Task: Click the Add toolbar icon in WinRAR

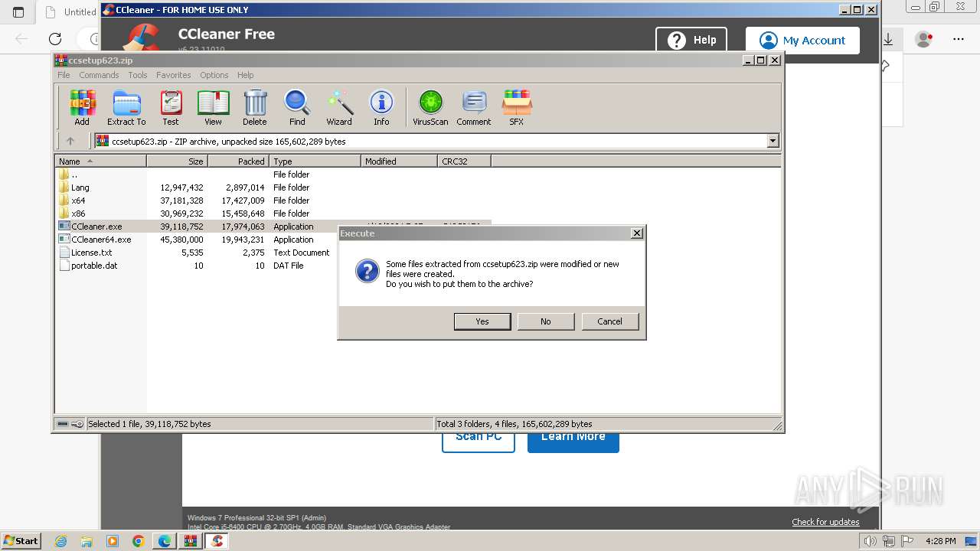Action: pos(82,107)
